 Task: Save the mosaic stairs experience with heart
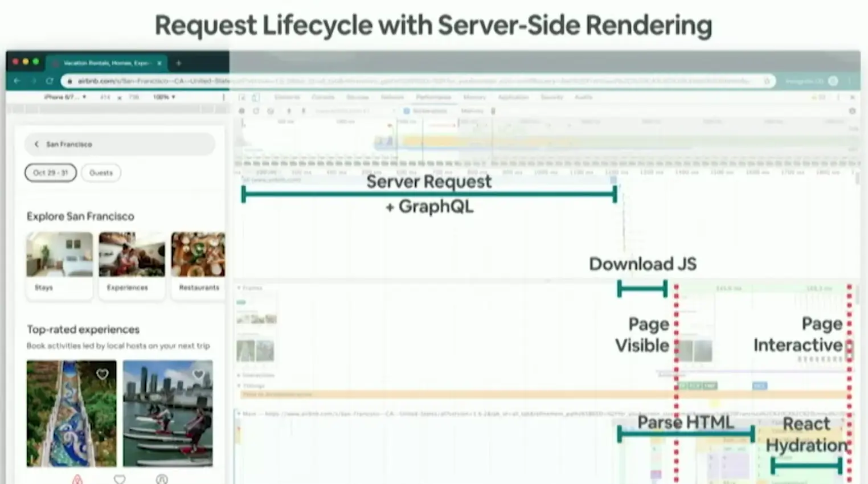(103, 374)
